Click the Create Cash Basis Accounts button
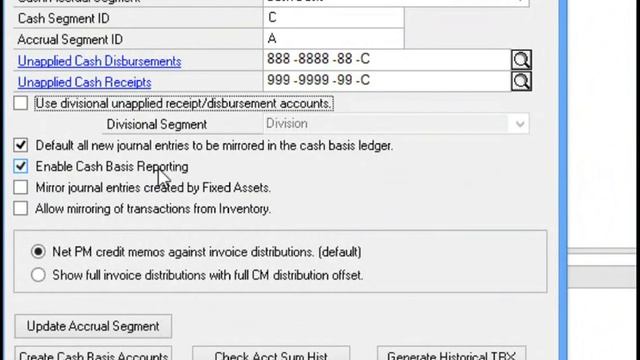Viewport: 640px width, 360px height. 93,353
